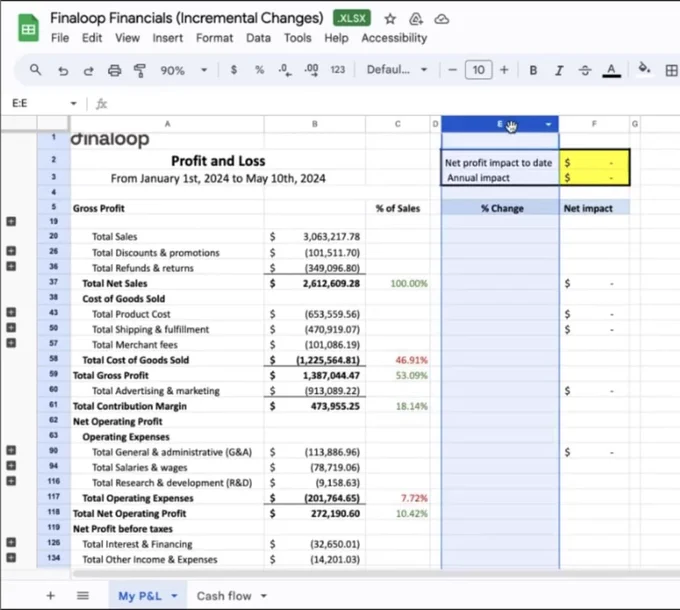Image resolution: width=680 pixels, height=610 pixels.
Task: Toggle strikethrough formatting
Action: tap(585, 70)
